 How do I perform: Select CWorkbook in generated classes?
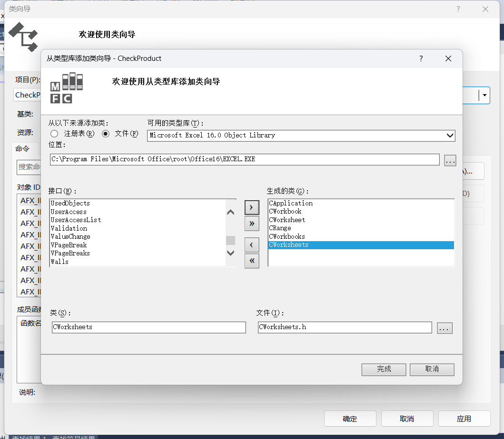tap(361, 212)
